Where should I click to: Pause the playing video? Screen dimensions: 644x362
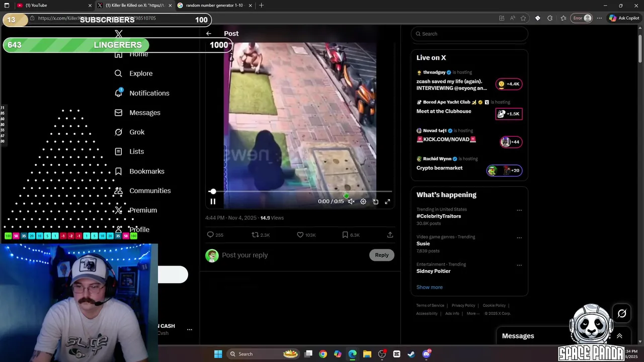(213, 202)
